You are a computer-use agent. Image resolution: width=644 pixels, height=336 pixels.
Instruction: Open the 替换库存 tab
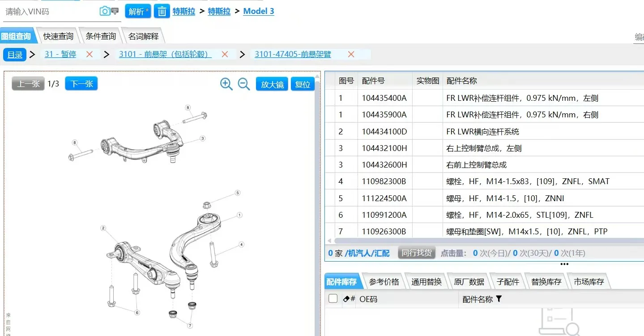546,282
